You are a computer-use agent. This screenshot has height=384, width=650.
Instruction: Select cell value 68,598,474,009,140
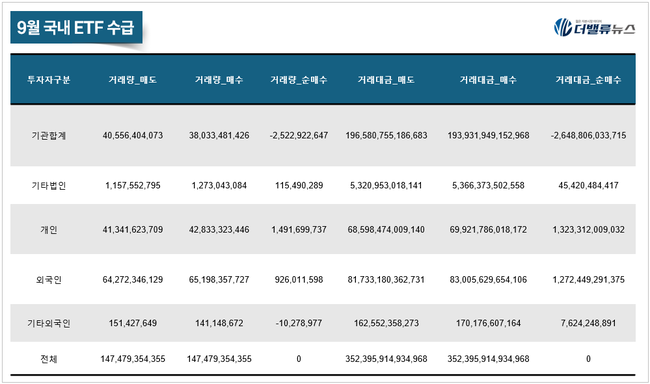[386, 229]
